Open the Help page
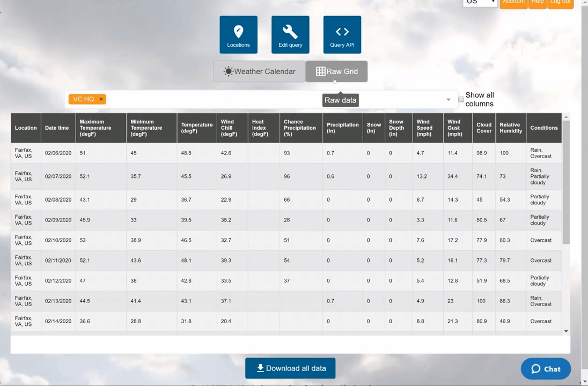Viewport: 588px width, 386px height. tap(537, 3)
